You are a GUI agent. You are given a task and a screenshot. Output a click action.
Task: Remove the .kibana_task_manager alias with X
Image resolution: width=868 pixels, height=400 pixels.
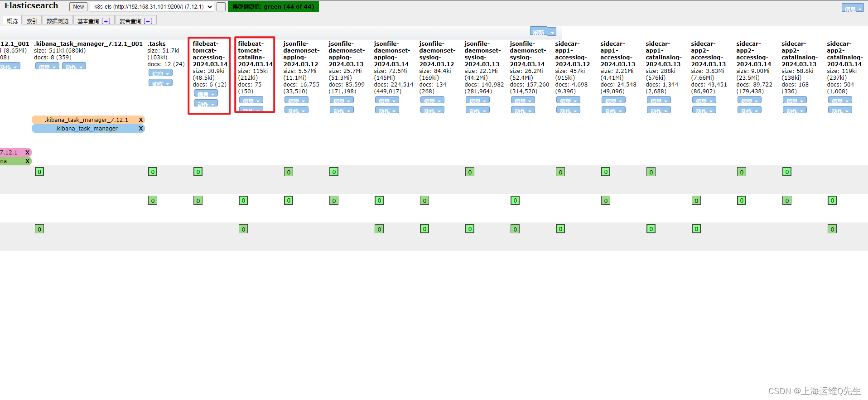click(141, 128)
